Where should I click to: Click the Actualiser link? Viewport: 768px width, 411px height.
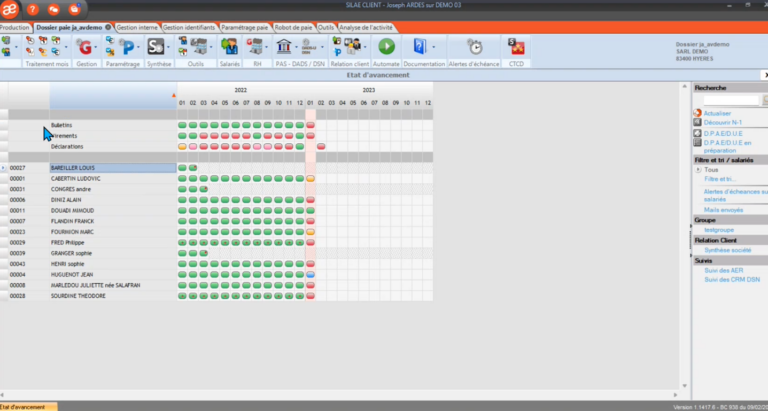click(x=718, y=113)
